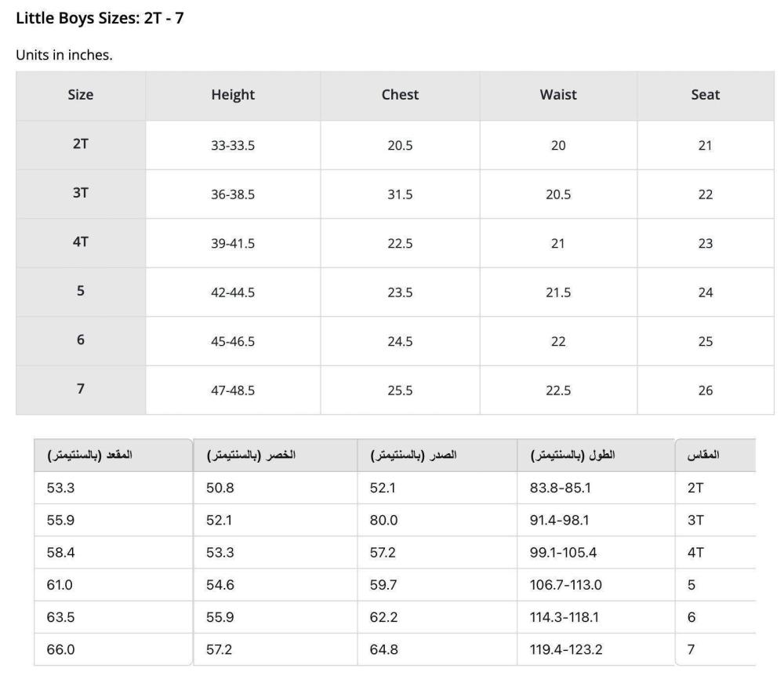Click the Arabic size header "المقاس"
Viewport: 784px width, 690px height.
point(703,455)
